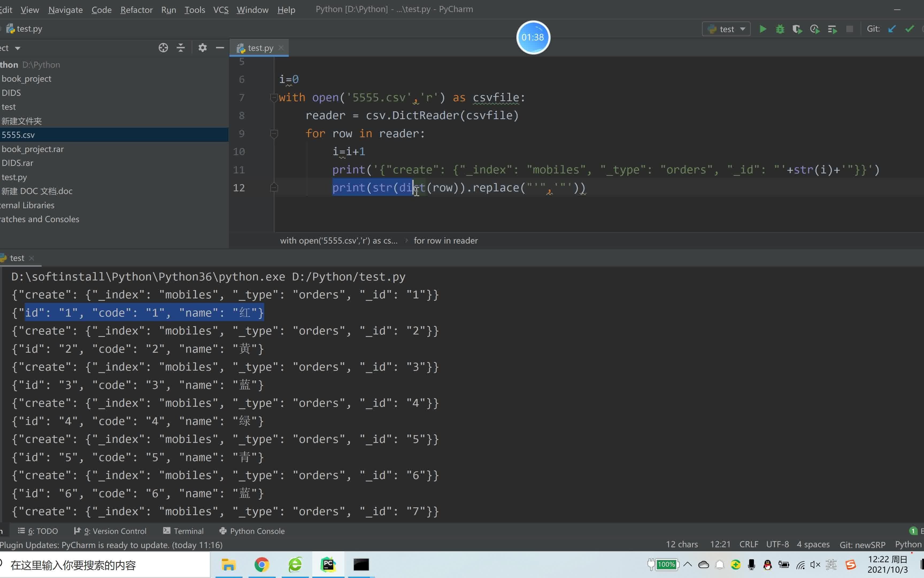Screen dimensions: 924x578
Task: Click the 'for row in reader' breadcrumb
Action: [x=446, y=241]
